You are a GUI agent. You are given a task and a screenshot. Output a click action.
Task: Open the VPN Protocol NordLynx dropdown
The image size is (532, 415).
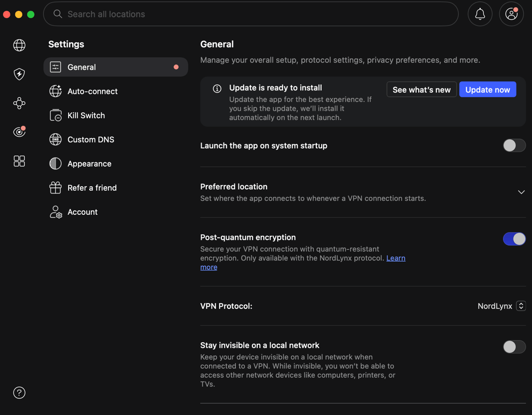(501, 306)
